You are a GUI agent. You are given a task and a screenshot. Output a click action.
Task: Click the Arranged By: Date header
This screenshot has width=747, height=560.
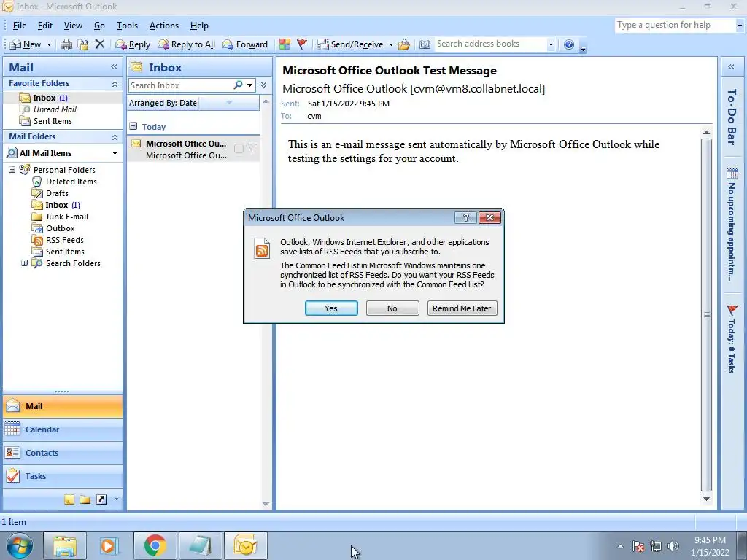163,103
